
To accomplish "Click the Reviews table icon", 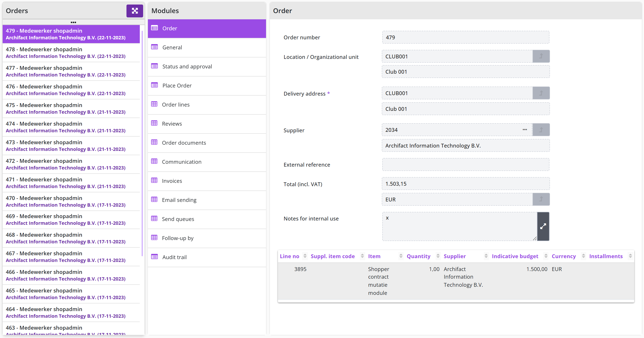I will pyautogui.click(x=154, y=123).
